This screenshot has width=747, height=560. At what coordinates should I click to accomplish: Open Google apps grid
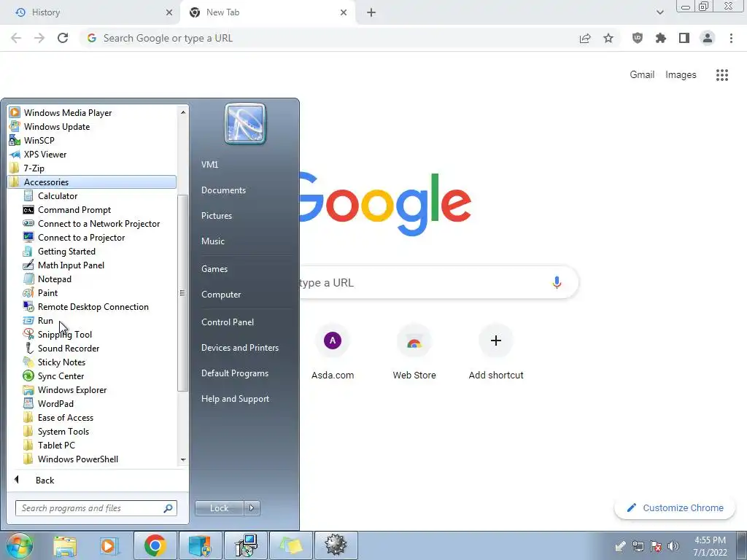[721, 75]
